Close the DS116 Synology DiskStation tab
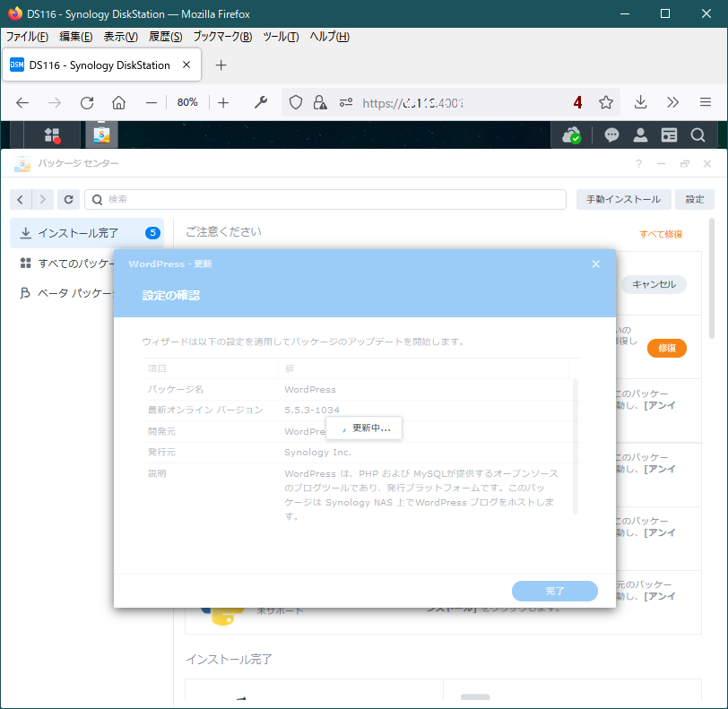This screenshot has width=728, height=709. 186,65
